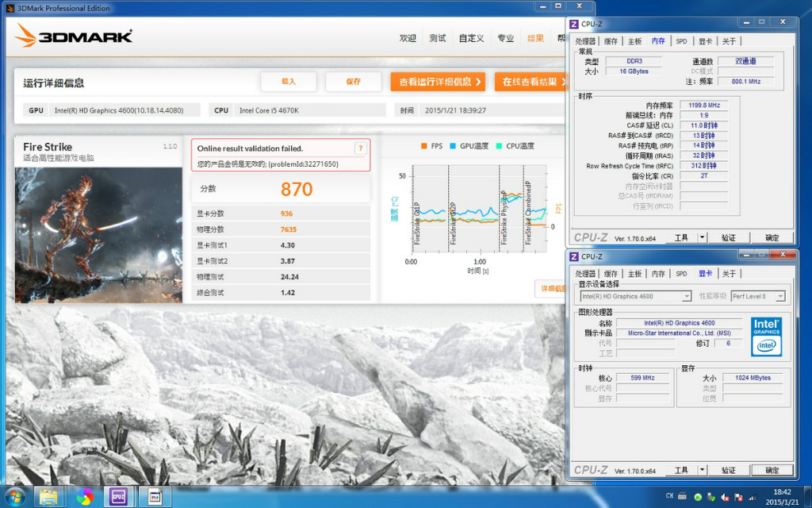Click the colorful pinwheel taskbar icon
Screen dimensions: 812x508
[85, 497]
